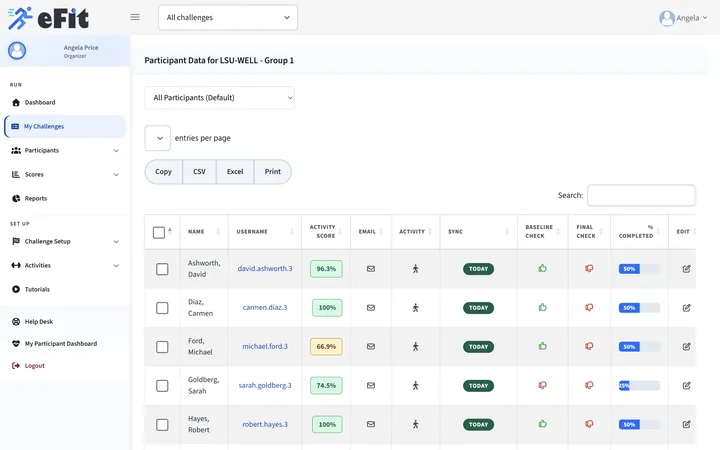
Task: Expand Scores sidebar submenu
Action: tap(65, 174)
